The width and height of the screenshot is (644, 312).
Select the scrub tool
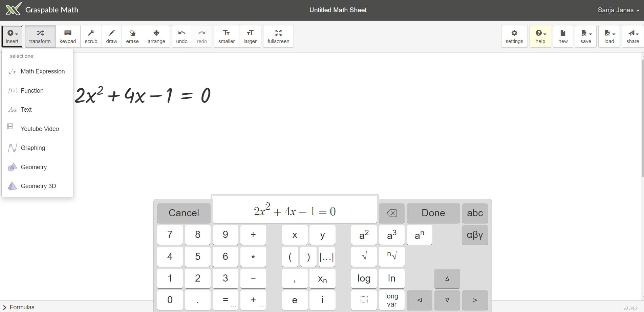coord(91,37)
